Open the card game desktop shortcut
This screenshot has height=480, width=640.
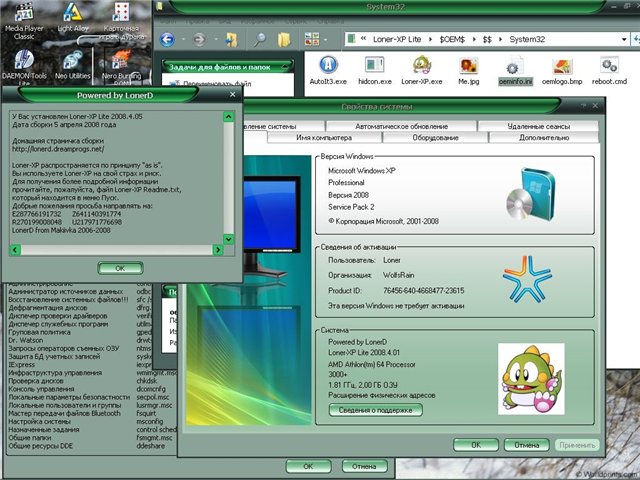pyautogui.click(x=121, y=21)
